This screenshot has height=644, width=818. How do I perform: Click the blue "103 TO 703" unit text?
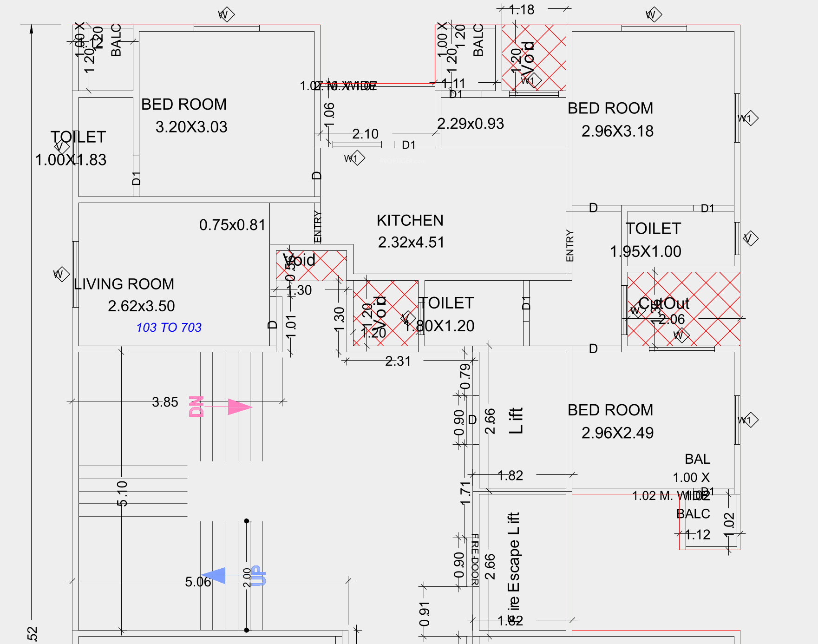tap(169, 328)
